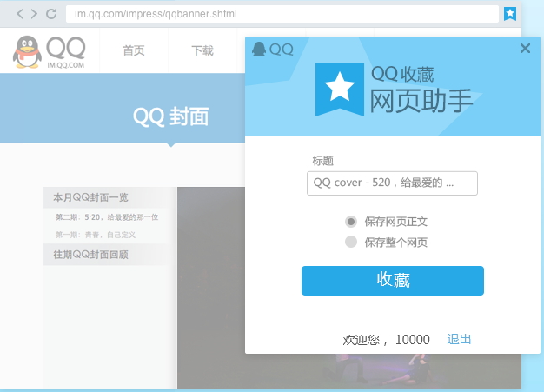The height and width of the screenshot is (392, 544).
Task: Click the IM.QQ.COM text under logo
Action: 65,65
